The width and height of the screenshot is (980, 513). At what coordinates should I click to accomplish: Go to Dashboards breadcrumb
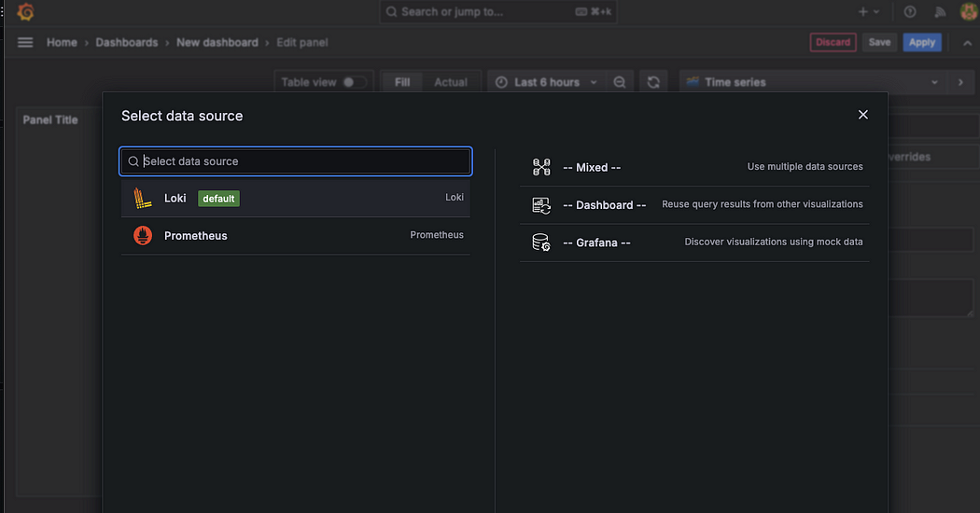(127, 43)
